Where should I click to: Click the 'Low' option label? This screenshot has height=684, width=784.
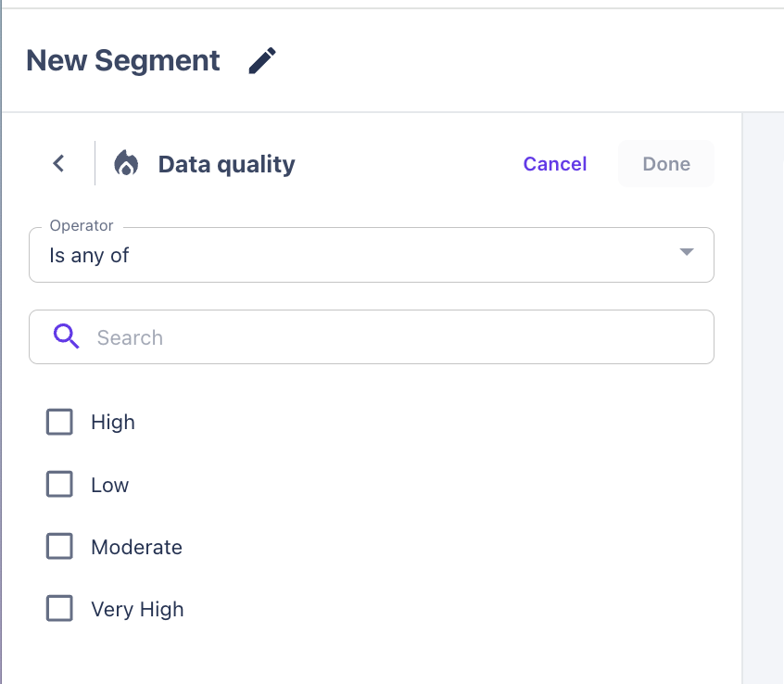109,485
